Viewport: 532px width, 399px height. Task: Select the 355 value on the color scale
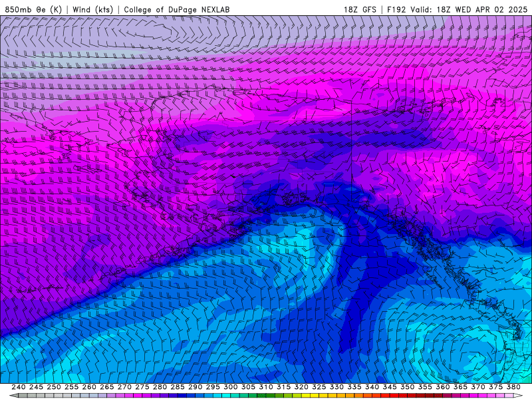[x=425, y=387]
